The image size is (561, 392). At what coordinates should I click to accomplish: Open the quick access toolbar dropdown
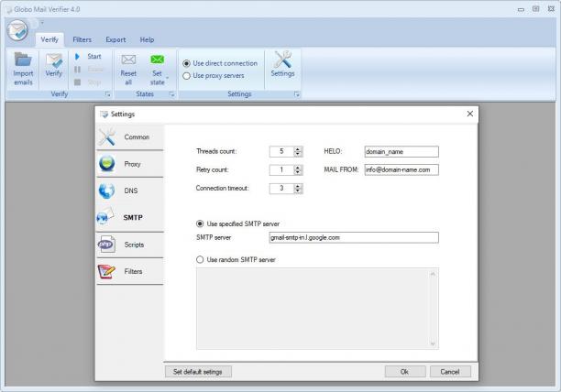[x=42, y=23]
